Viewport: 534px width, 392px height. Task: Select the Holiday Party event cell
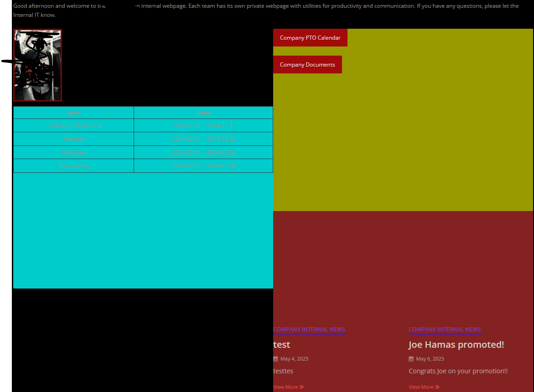[x=73, y=166]
